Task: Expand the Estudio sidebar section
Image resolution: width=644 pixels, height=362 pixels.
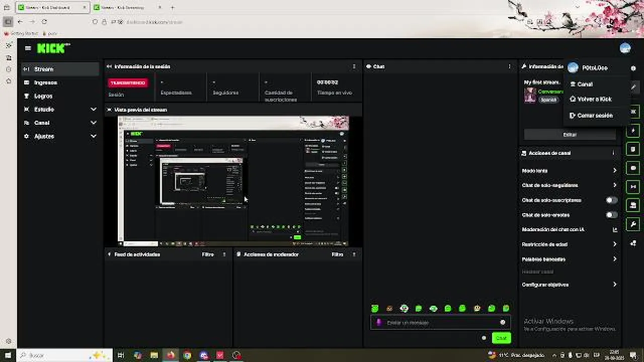Action: (60, 109)
